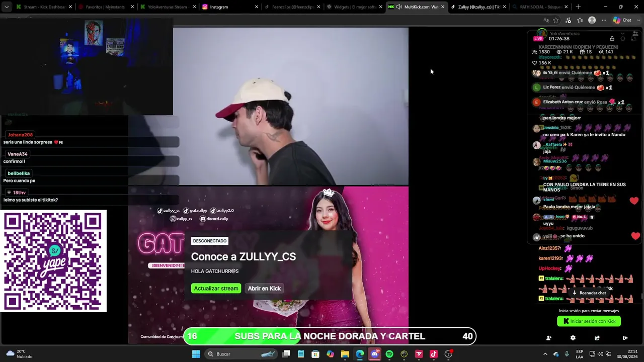Open chat settings gear icon
Screen dimensions: 644x362
(573, 338)
